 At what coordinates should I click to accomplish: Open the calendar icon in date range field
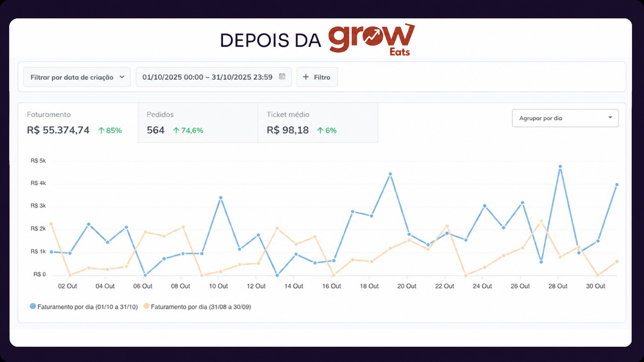[x=282, y=77]
